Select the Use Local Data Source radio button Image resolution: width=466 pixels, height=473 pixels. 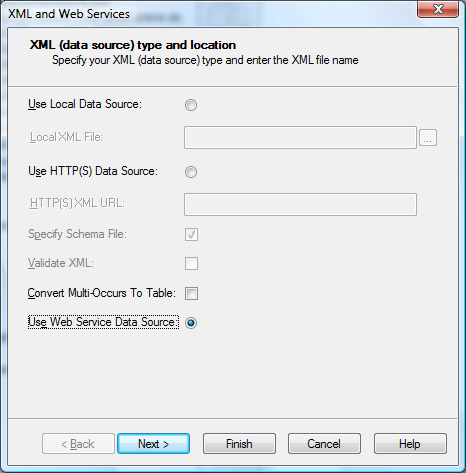[191, 105]
